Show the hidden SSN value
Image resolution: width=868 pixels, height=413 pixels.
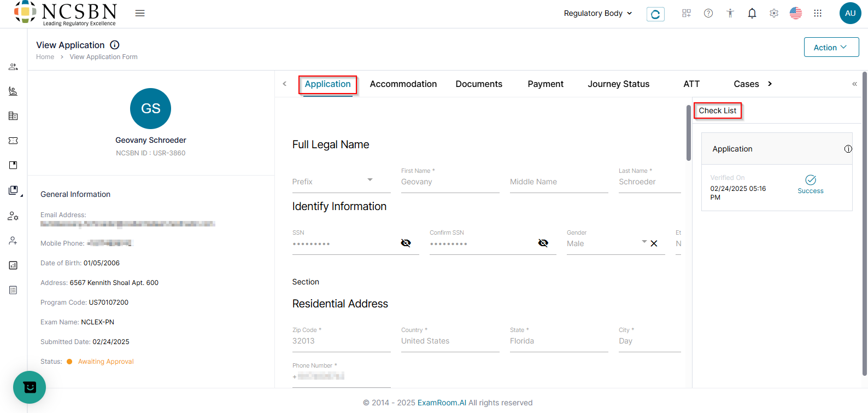point(406,243)
